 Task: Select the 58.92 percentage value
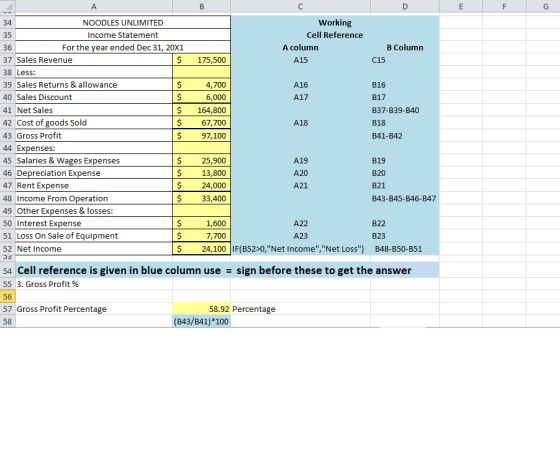point(201,309)
